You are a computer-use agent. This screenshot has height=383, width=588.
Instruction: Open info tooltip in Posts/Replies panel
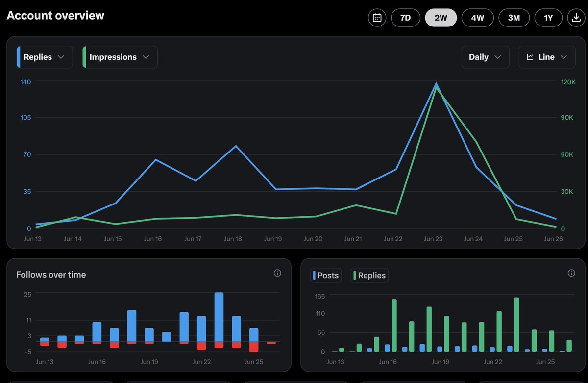(x=571, y=273)
